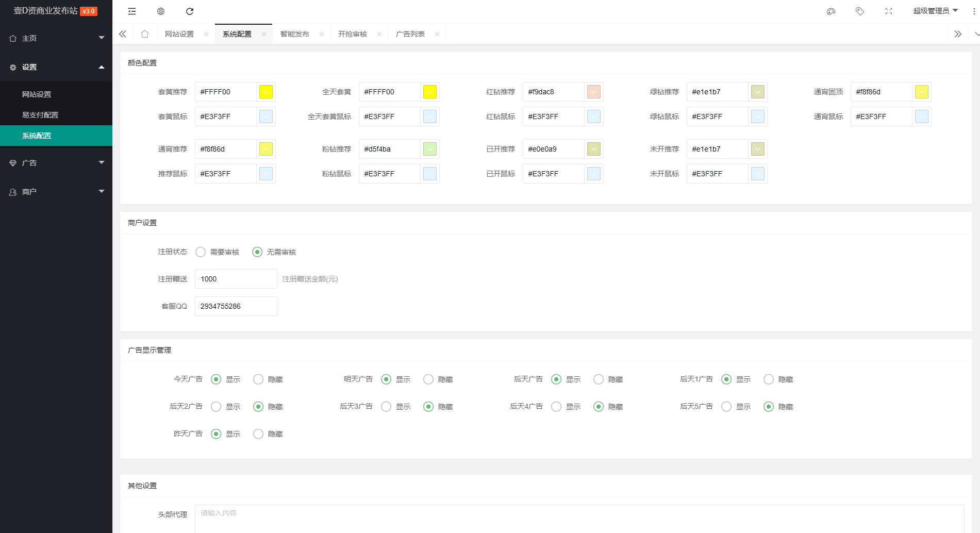Open 套黄推荐 color swatch picker

[266, 92]
